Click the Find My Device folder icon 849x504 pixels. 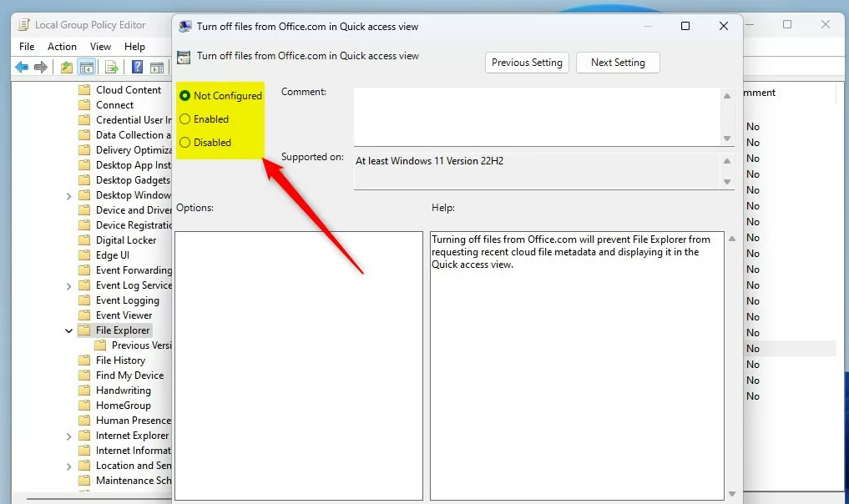[84, 375]
